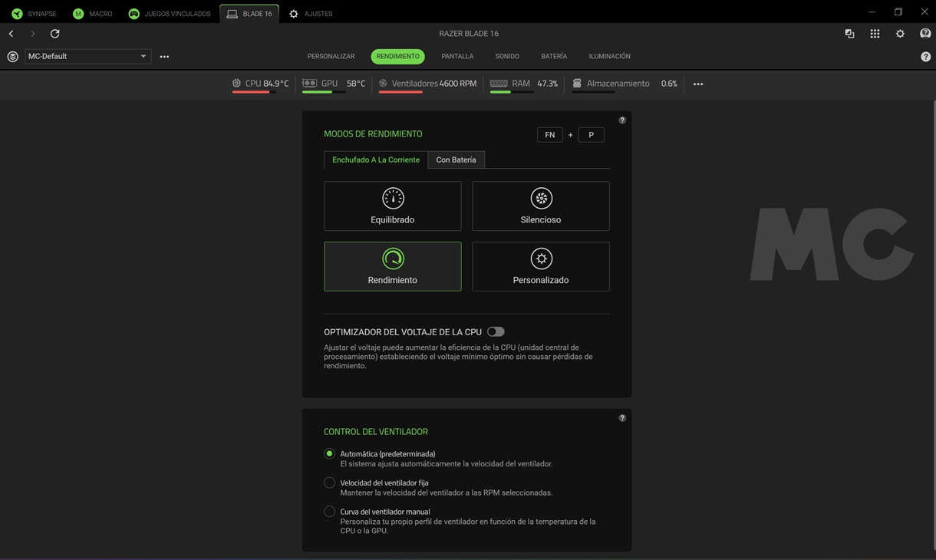Open profile options three-dot menu

pos(164,57)
